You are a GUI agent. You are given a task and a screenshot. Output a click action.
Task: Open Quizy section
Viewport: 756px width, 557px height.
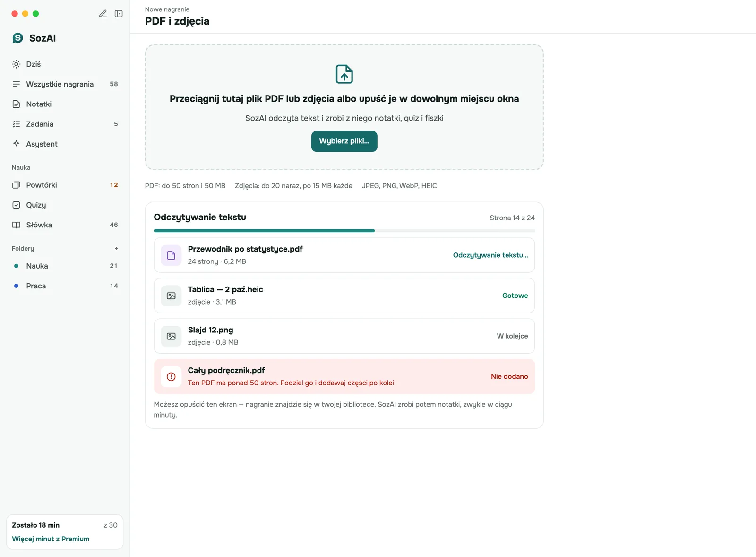pos(65,205)
